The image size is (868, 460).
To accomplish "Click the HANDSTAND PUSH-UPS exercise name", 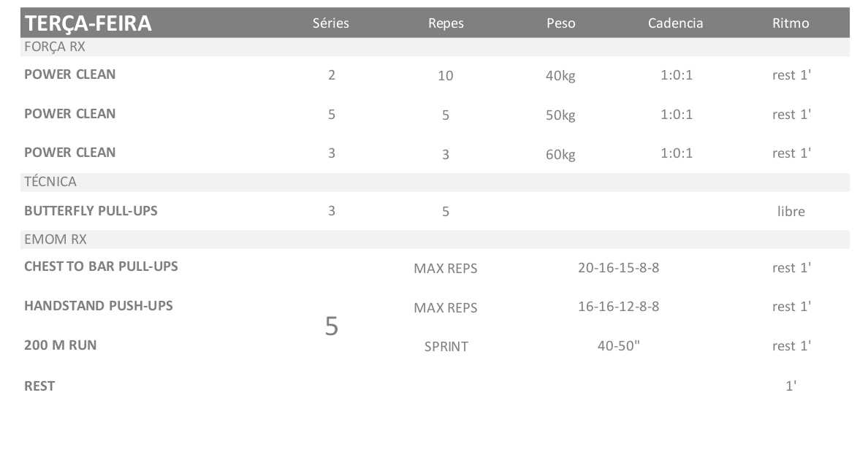I will (99, 306).
